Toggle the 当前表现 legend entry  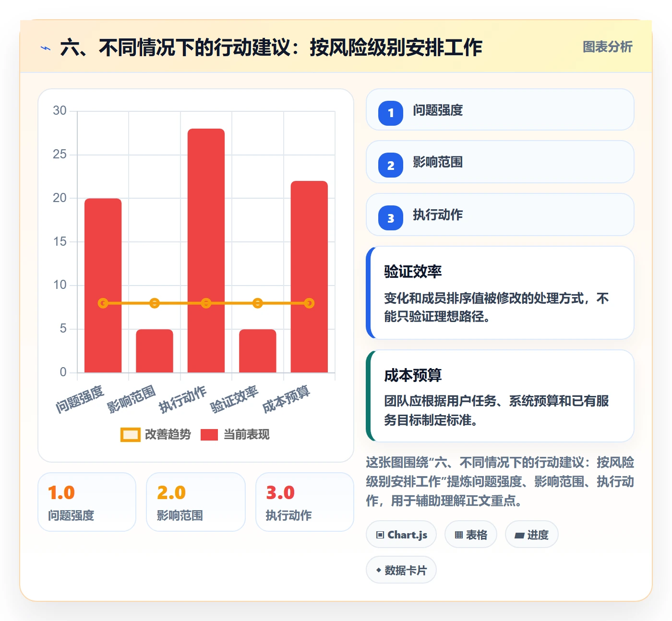pyautogui.click(x=235, y=434)
